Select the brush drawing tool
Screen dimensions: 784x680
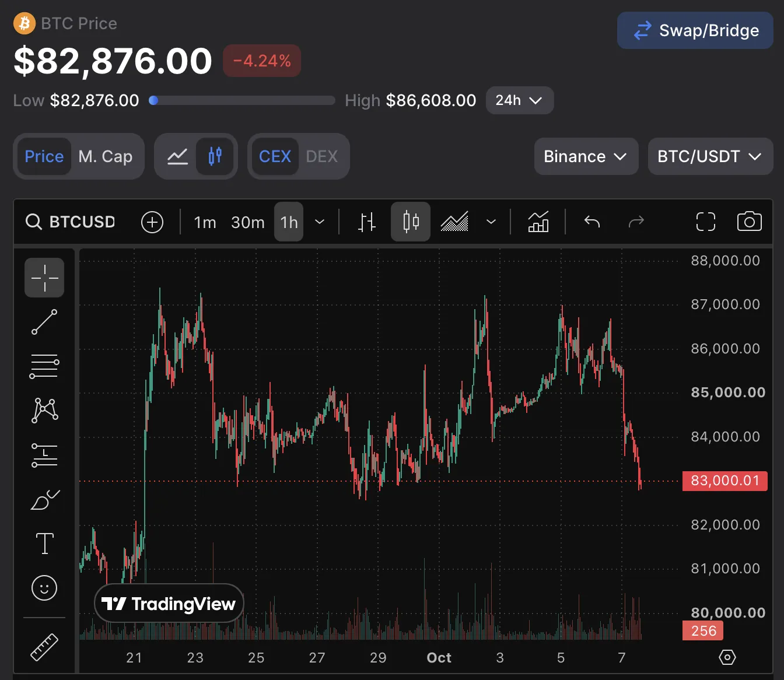pyautogui.click(x=44, y=499)
